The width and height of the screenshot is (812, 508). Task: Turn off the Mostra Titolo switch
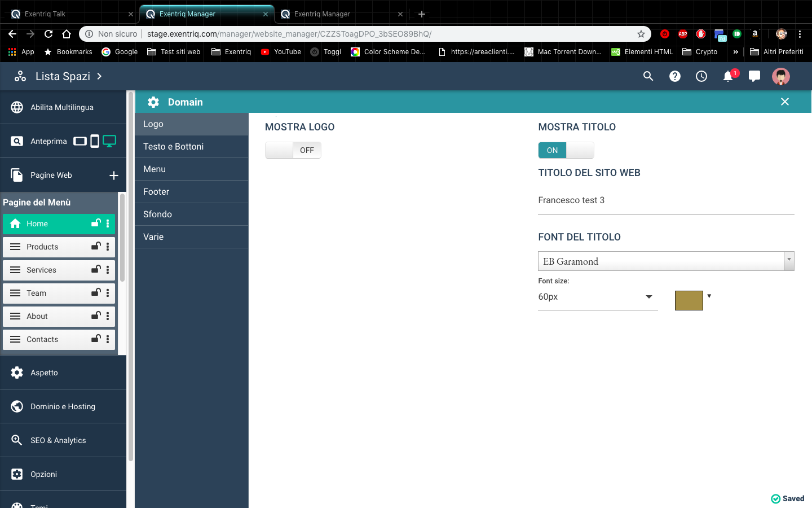click(x=566, y=150)
